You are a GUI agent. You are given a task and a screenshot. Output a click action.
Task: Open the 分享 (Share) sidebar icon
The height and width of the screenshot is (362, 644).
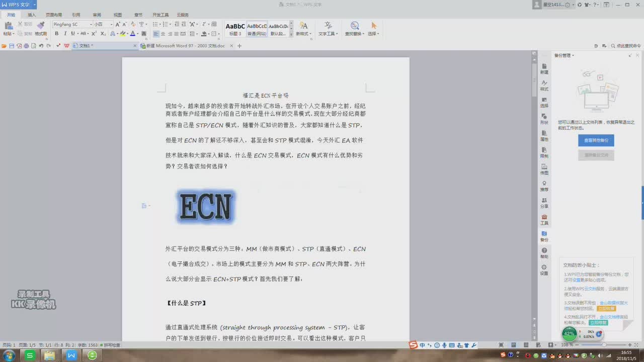click(544, 203)
